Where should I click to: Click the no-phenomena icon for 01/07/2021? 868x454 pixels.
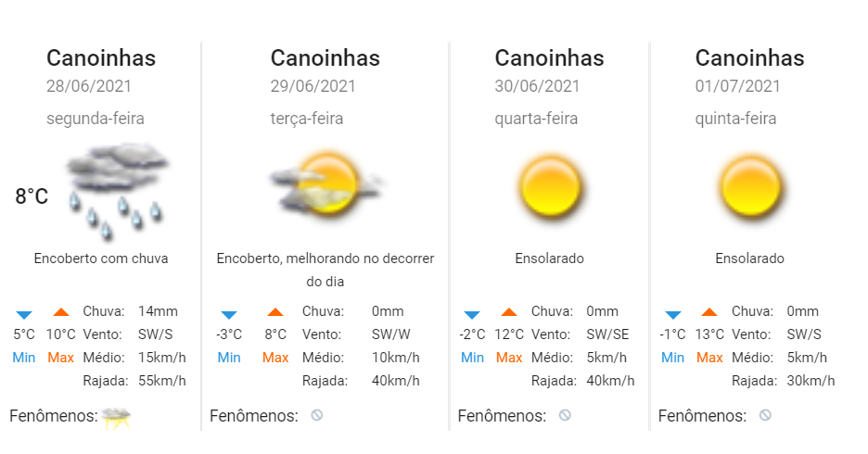click(x=765, y=415)
